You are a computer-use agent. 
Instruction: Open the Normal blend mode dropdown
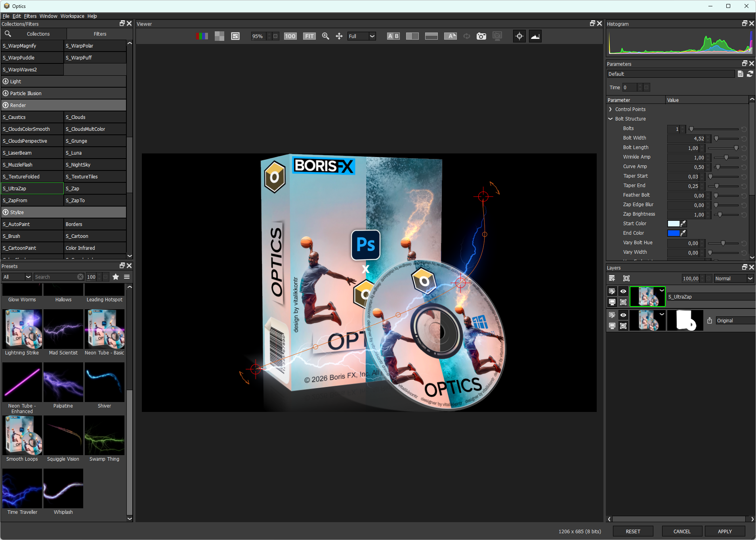click(x=734, y=278)
